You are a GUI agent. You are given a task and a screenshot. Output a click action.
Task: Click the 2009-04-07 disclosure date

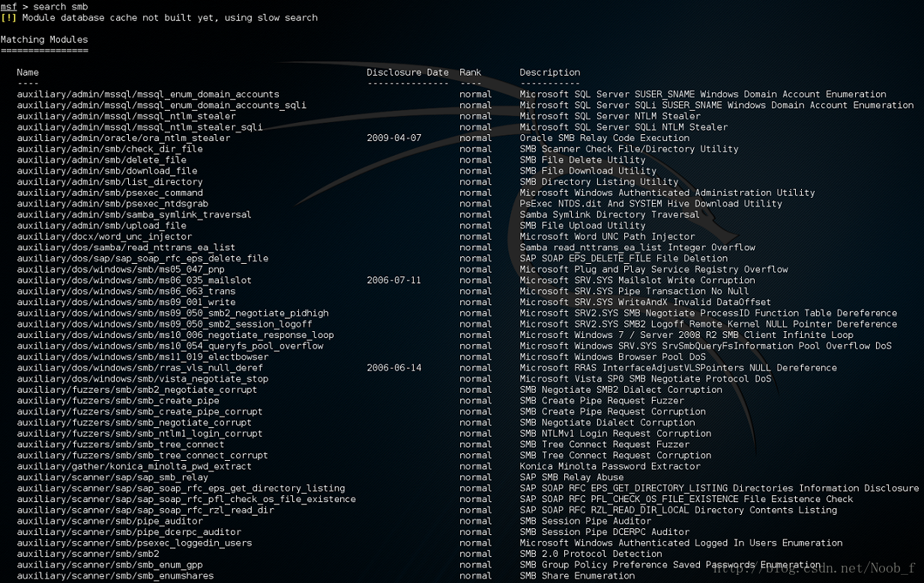point(394,138)
